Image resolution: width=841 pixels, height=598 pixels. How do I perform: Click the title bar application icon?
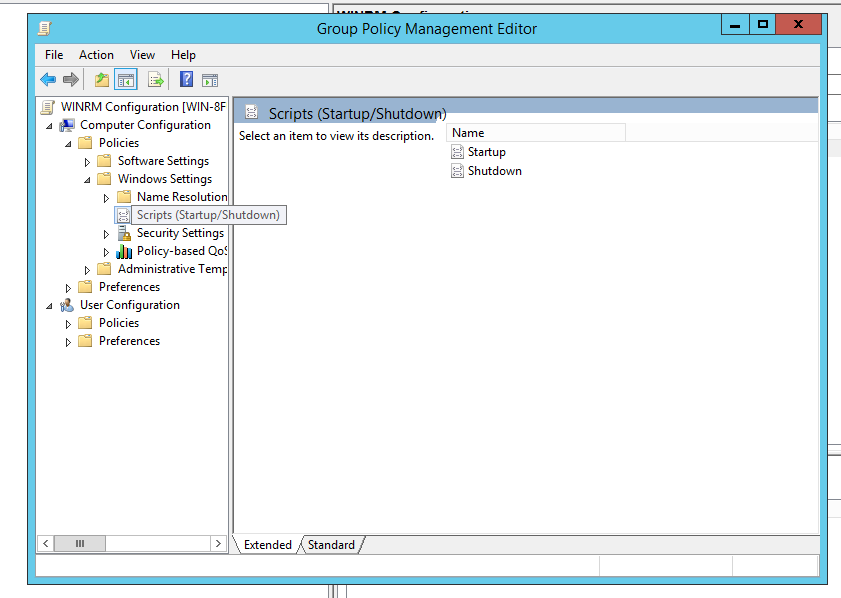point(45,28)
